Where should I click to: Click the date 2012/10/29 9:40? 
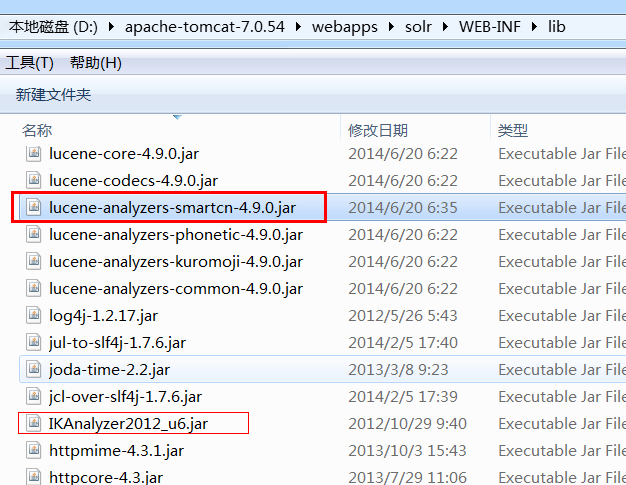click(x=407, y=424)
